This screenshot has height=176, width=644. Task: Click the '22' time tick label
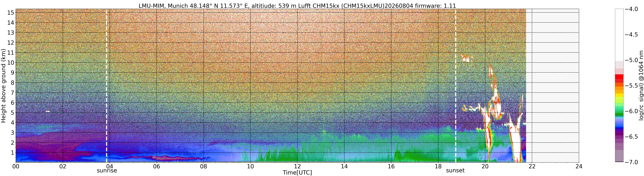tap(532, 166)
